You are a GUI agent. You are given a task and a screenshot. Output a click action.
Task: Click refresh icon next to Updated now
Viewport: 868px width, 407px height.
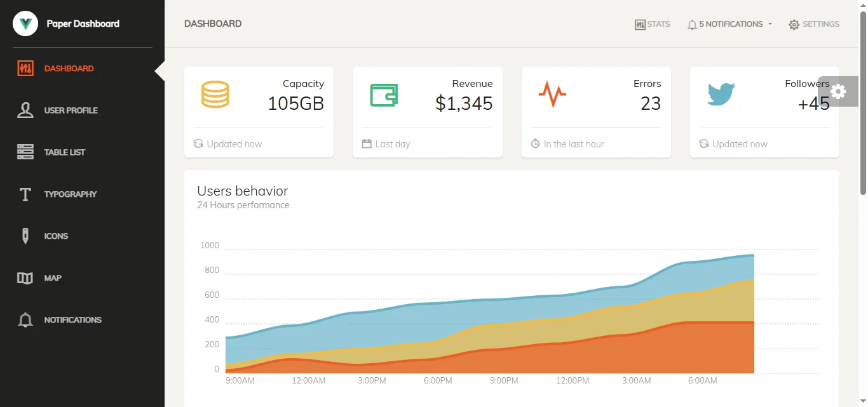(x=198, y=143)
